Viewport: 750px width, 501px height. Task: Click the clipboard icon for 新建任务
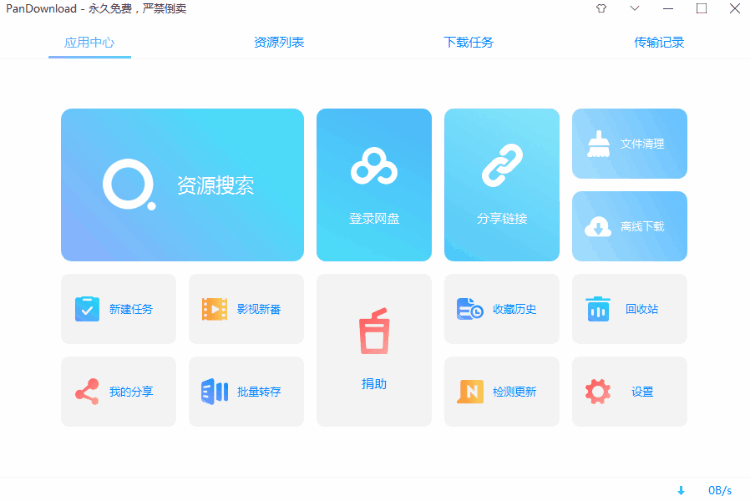87,309
